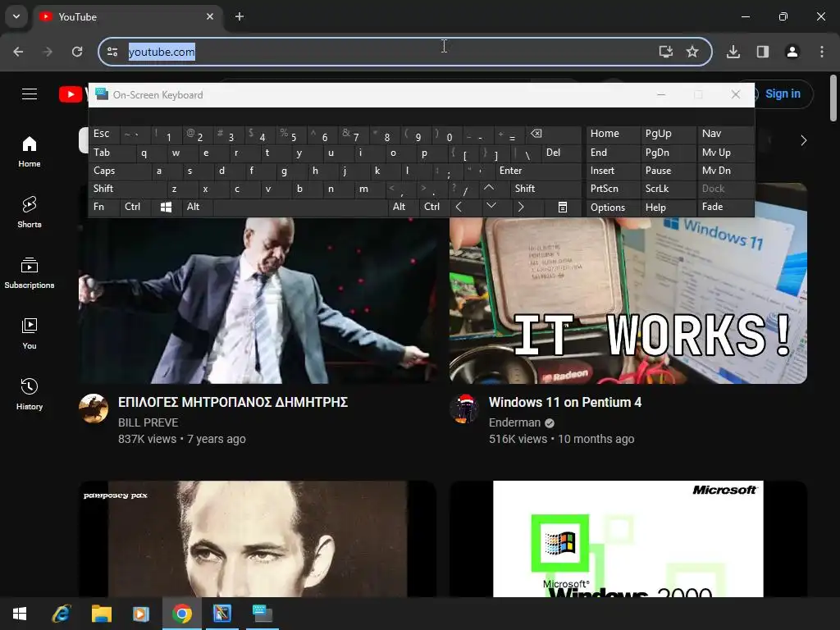Close the YouTube tab
The image size is (840, 630).
[210, 16]
